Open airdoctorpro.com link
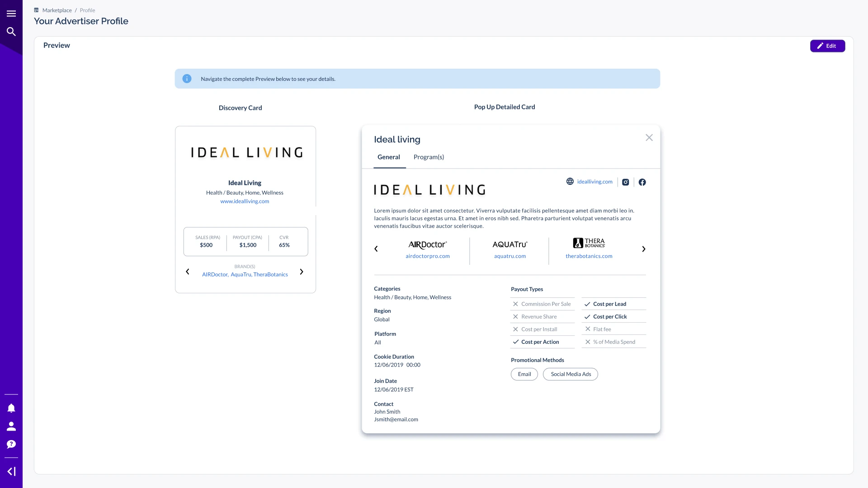 pyautogui.click(x=428, y=256)
